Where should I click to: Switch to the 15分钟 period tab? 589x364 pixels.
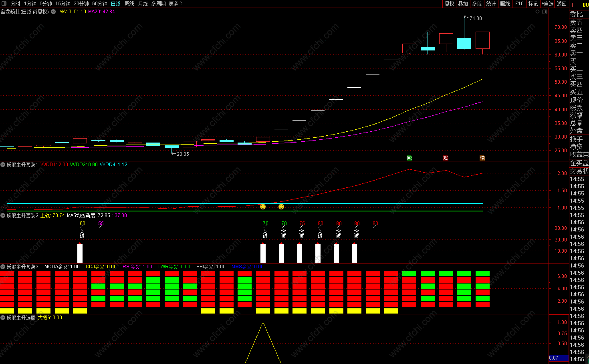coord(63,4)
